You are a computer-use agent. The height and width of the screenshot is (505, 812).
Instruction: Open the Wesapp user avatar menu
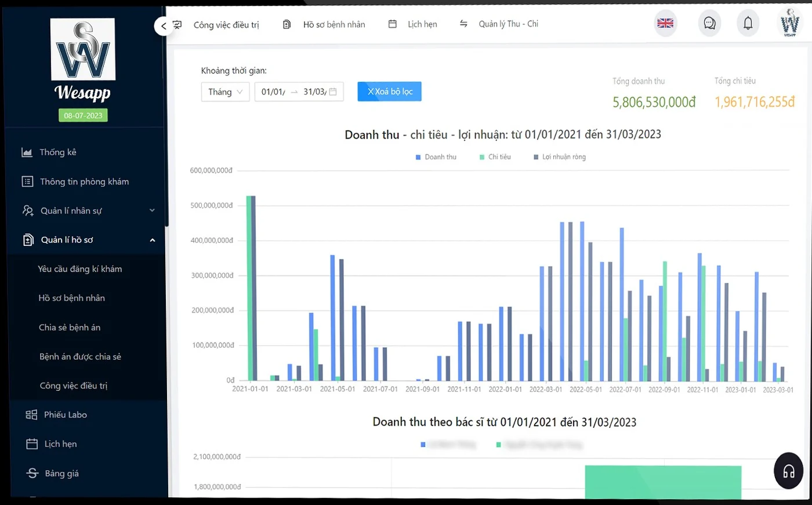pos(789,23)
